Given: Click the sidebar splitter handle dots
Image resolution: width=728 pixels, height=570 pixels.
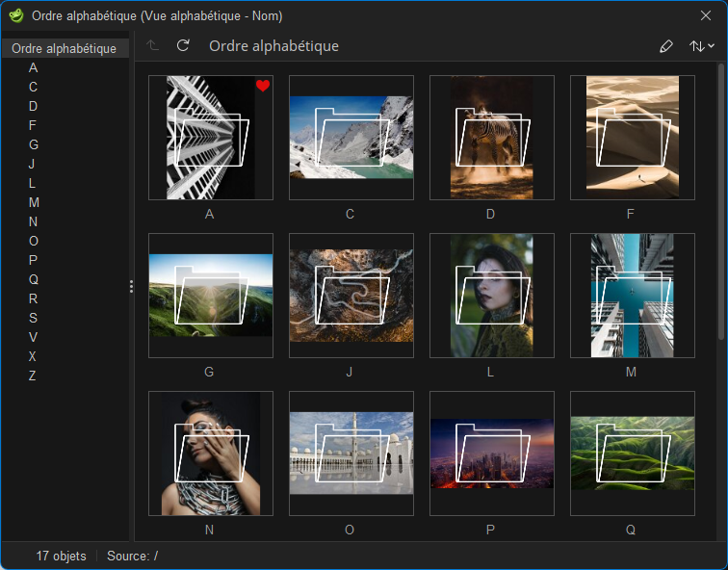Looking at the screenshot, I should click(131, 286).
